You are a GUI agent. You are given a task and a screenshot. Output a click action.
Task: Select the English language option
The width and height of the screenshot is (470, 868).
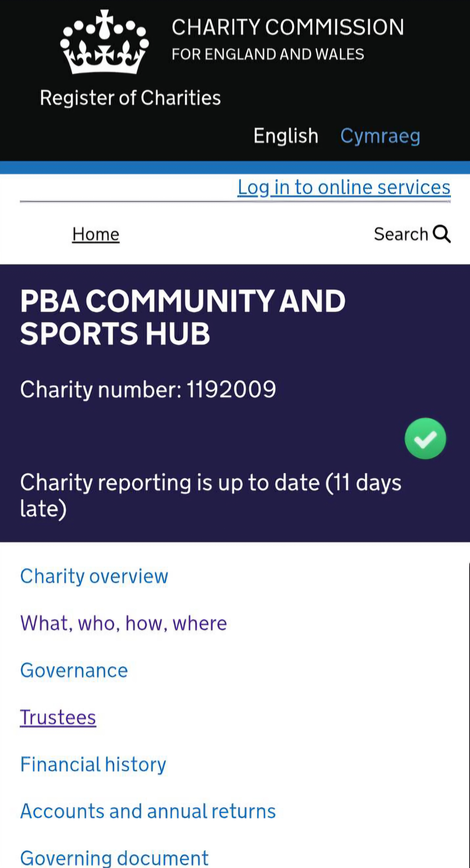(286, 136)
